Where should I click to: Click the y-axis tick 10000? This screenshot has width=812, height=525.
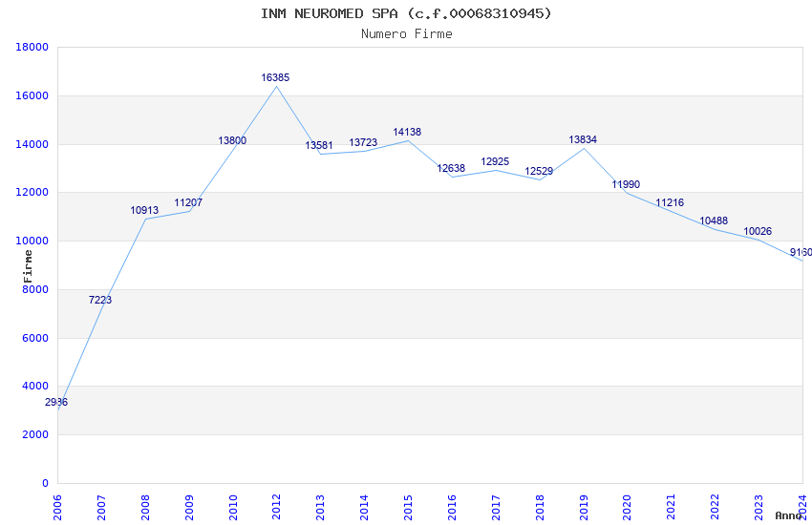(32, 241)
